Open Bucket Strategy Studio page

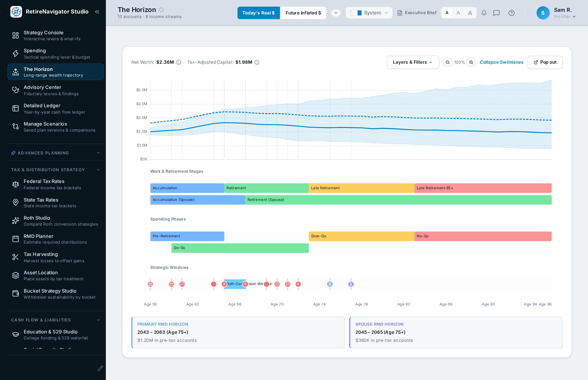(x=56, y=294)
